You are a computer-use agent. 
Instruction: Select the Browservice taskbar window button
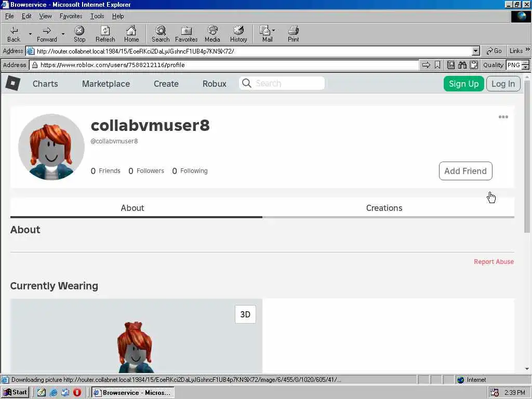132,393
